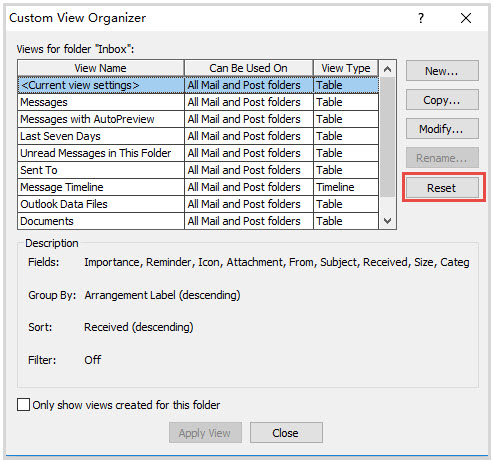Screen dimensions: 493x462
Task: Open the Modify... dialog
Action: pyautogui.click(x=442, y=129)
